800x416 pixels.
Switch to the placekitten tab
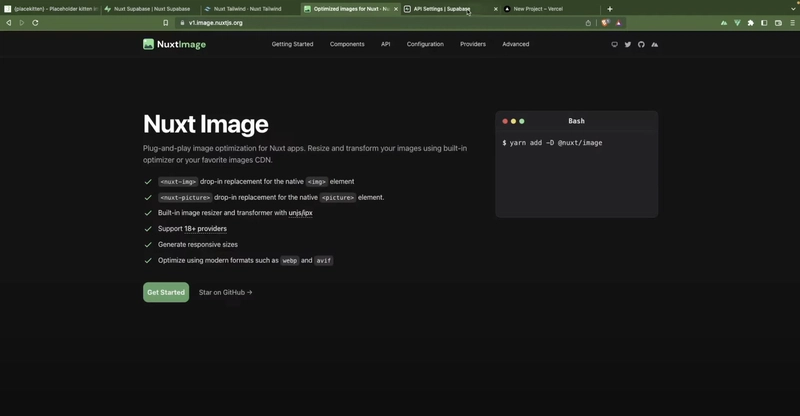click(51, 9)
